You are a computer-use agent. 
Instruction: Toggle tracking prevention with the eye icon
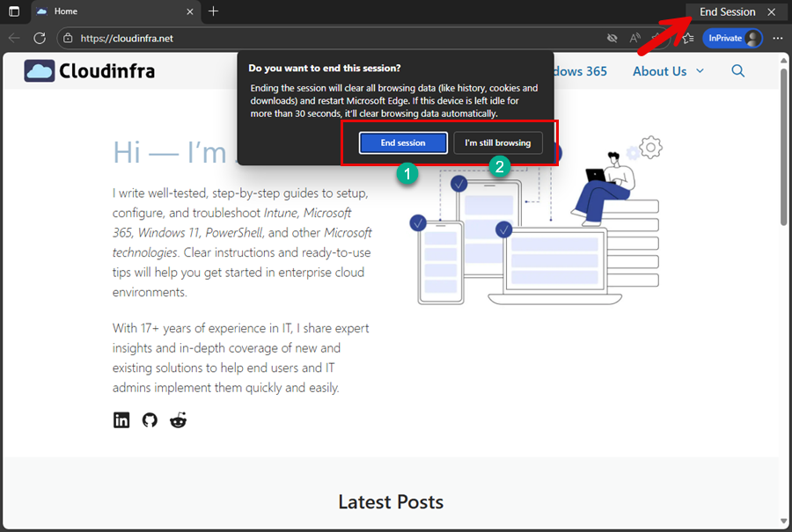tap(612, 38)
